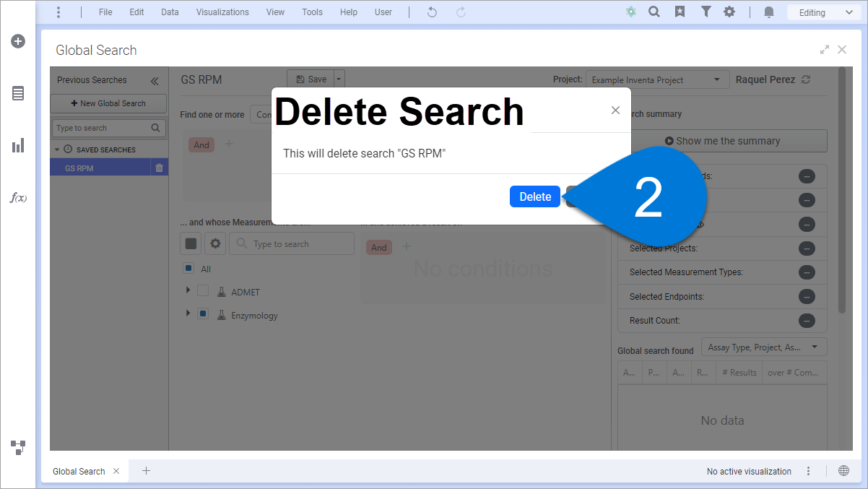
Task: Open the Data menu
Action: click(170, 12)
